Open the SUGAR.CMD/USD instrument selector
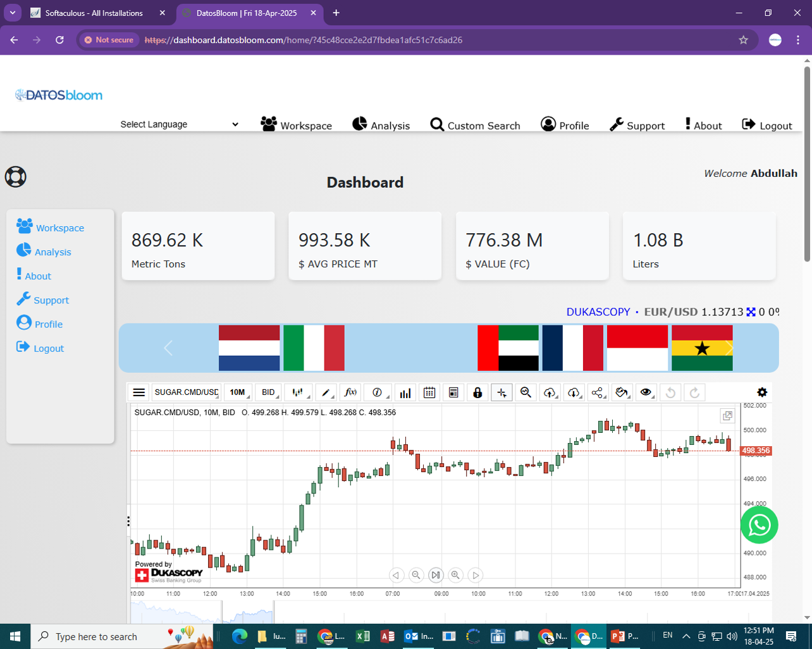 (187, 392)
